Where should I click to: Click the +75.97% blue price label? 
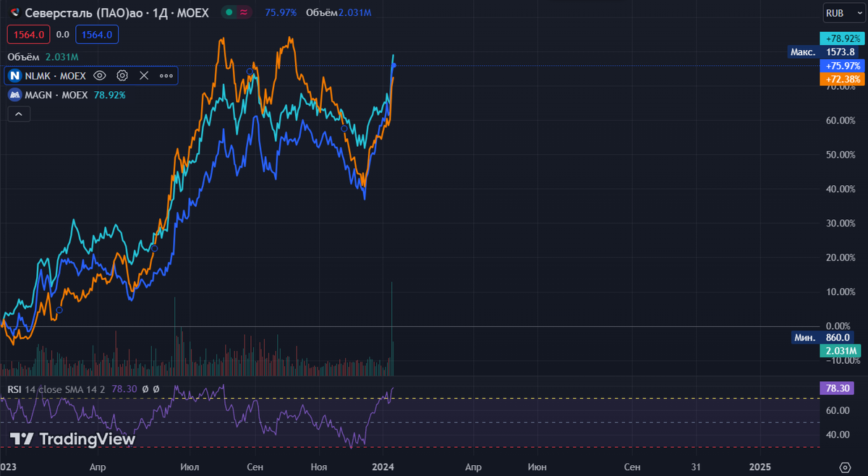pyautogui.click(x=841, y=66)
